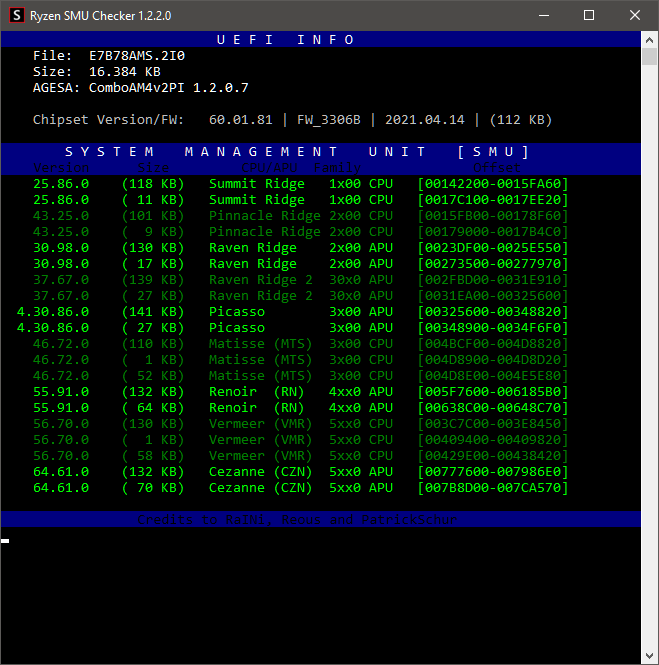Click Renoir offset [00638C00-00648C70]
The height and width of the screenshot is (665, 659).
[493, 408]
